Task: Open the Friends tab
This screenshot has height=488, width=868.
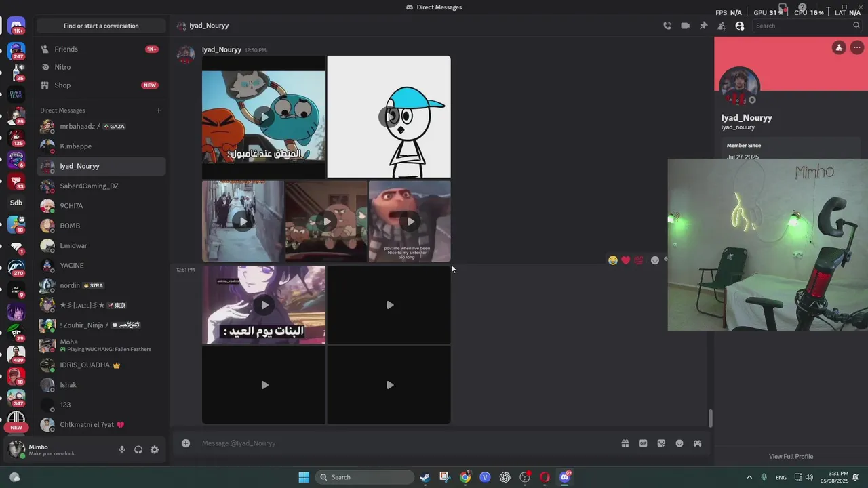Action: point(101,49)
